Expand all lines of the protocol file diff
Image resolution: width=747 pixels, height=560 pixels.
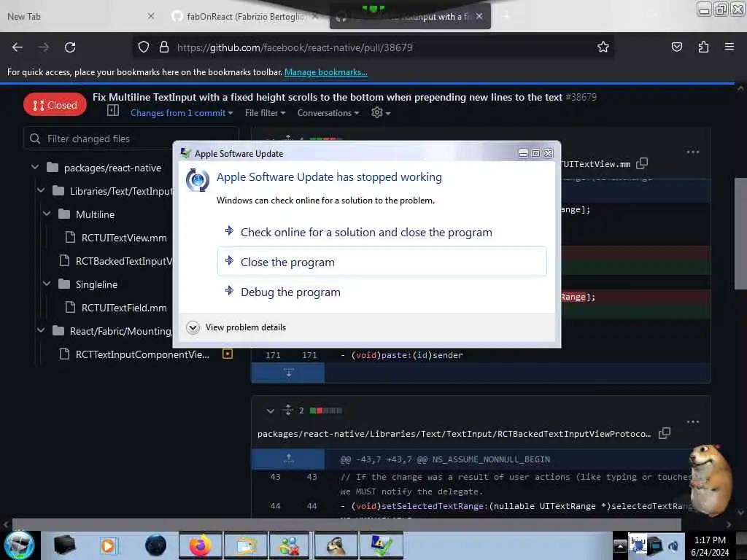pos(287,410)
